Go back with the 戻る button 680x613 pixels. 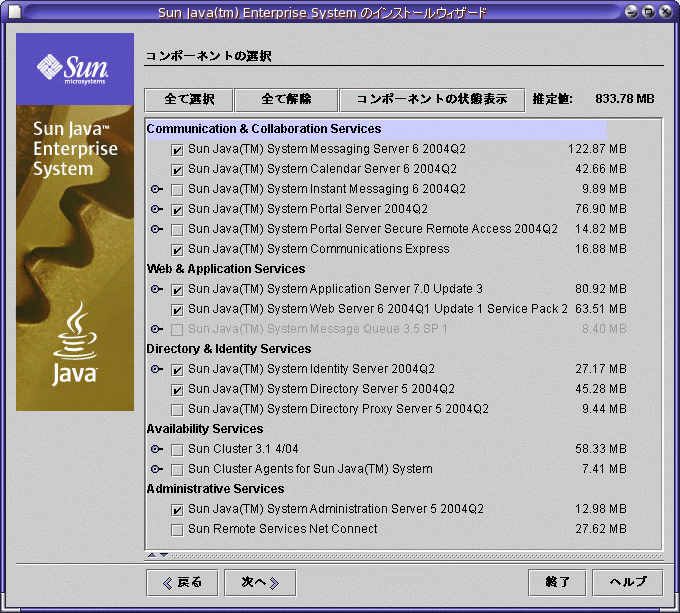pyautogui.click(x=182, y=583)
